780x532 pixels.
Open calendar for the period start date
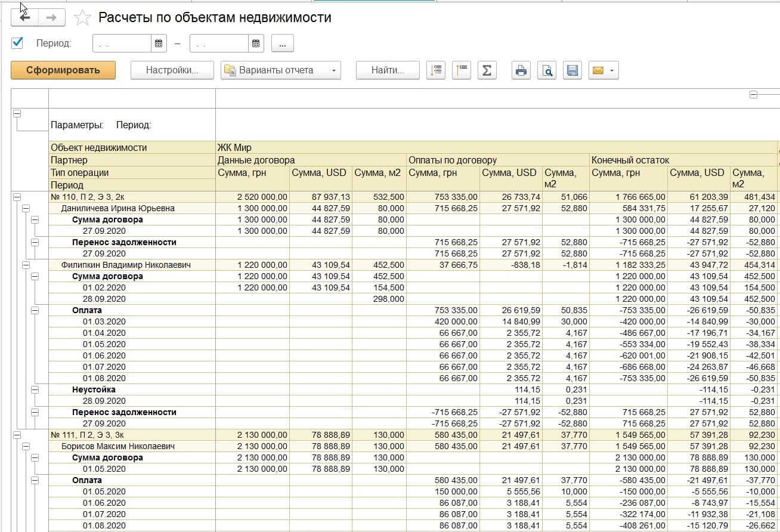[159, 43]
